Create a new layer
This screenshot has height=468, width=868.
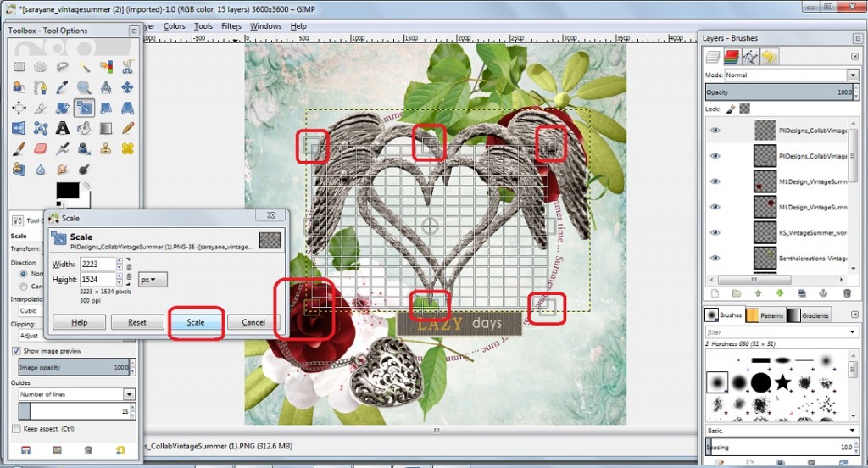point(715,293)
